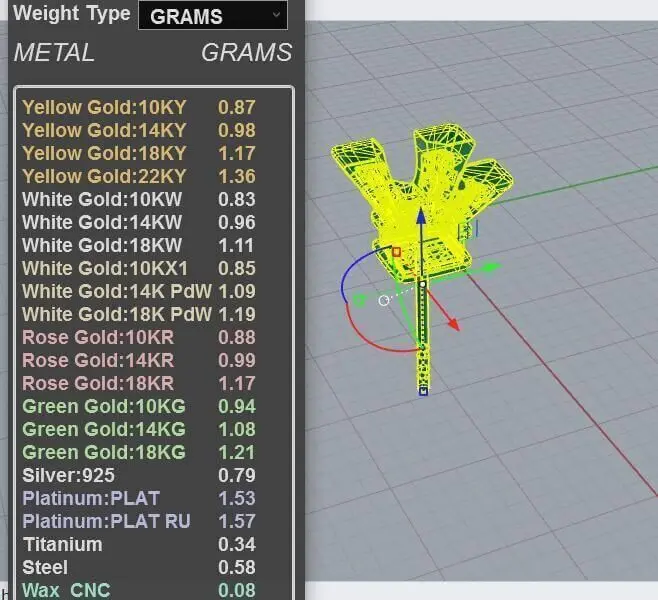Click the METAL column header
This screenshot has height=600, width=658.
tap(54, 53)
